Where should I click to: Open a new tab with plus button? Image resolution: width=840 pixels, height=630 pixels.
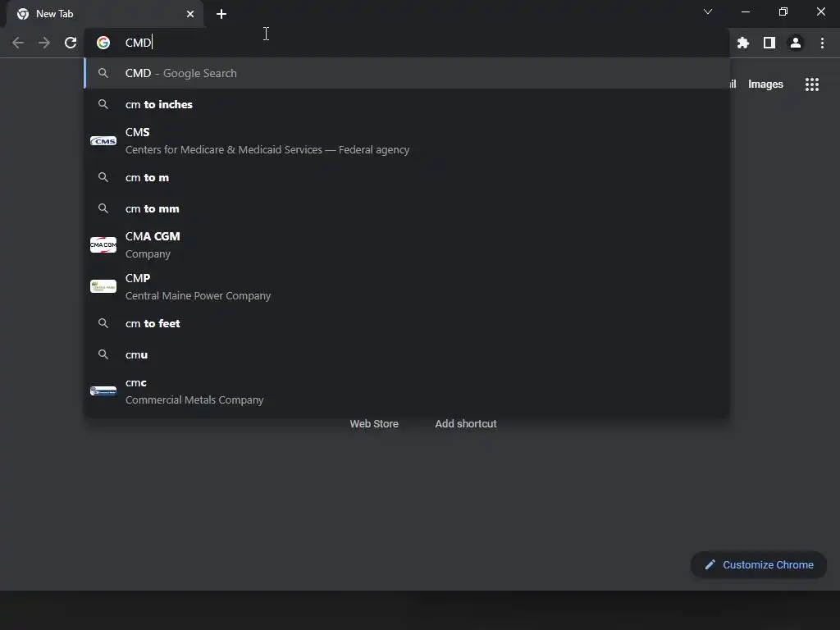221,14
